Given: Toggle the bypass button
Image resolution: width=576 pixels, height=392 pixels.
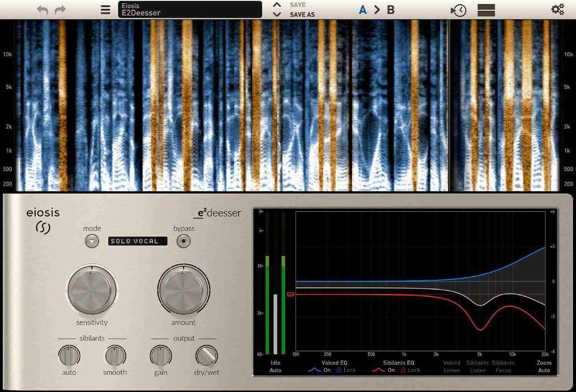Looking at the screenshot, I should [184, 241].
